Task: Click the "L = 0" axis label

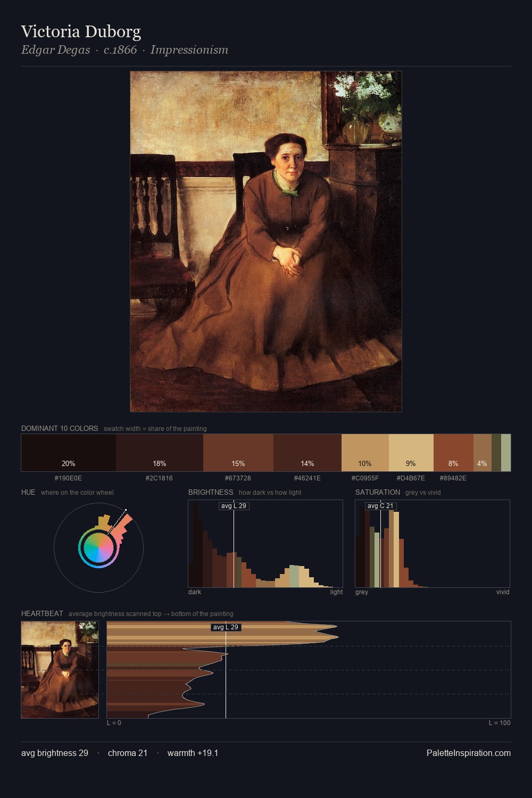Action: (114, 723)
